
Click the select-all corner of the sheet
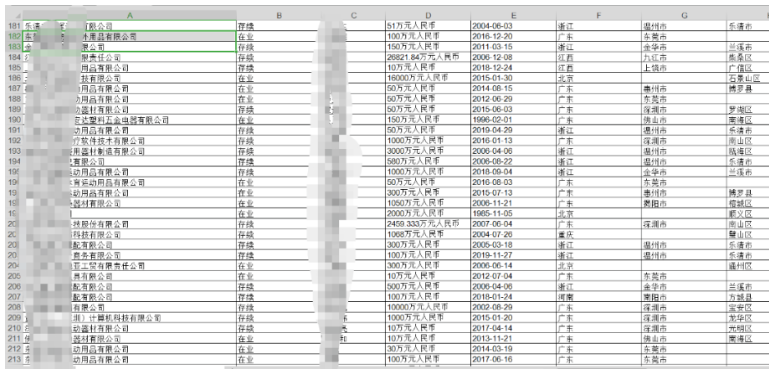pyautogui.click(x=14, y=15)
